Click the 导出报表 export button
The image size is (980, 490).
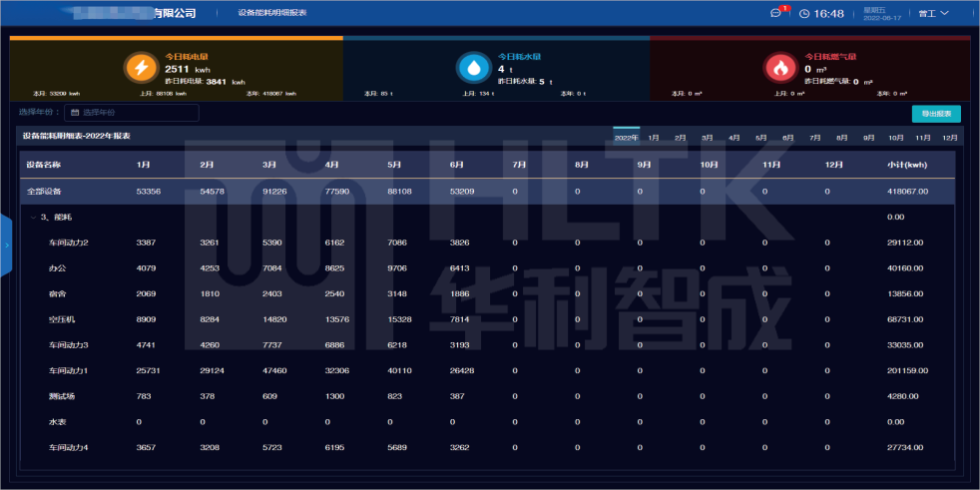coord(936,114)
